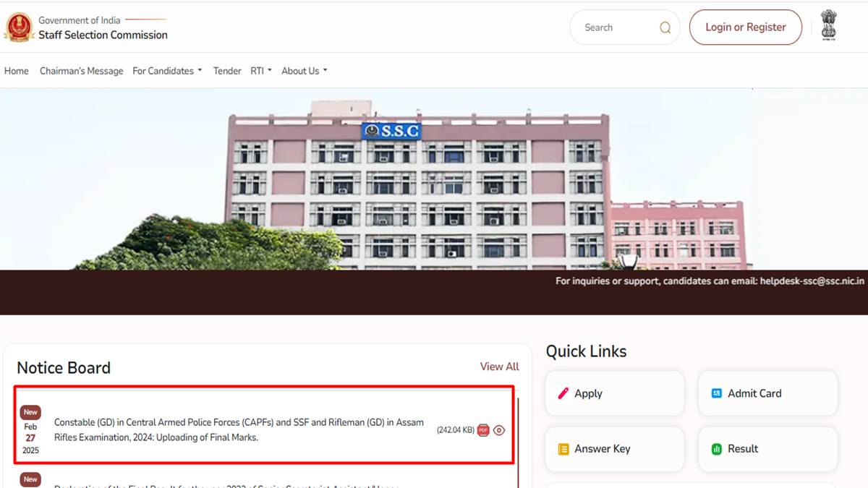868x488 pixels.
Task: Open the Tender menu item
Action: pos(226,71)
